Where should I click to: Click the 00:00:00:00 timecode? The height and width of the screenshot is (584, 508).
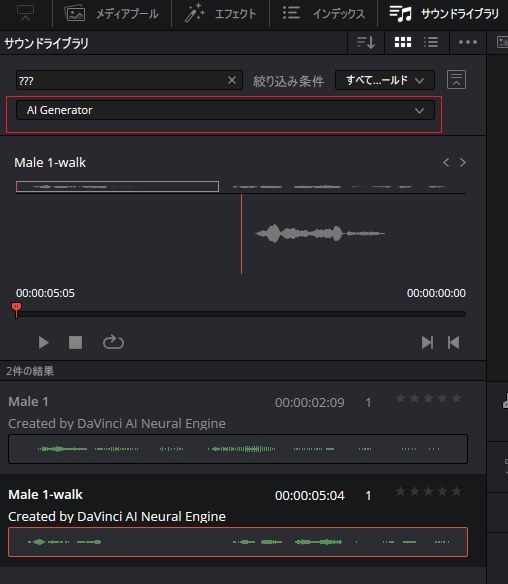pos(436,293)
